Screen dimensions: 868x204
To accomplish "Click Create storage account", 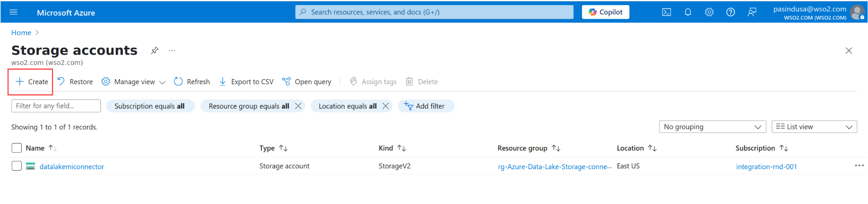I will (31, 82).
